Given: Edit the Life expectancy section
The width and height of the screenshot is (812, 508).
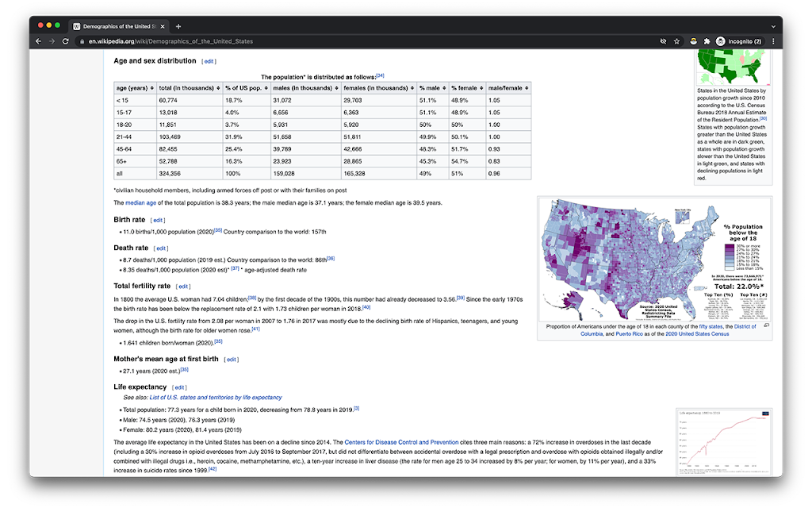Looking at the screenshot, I should (179, 387).
